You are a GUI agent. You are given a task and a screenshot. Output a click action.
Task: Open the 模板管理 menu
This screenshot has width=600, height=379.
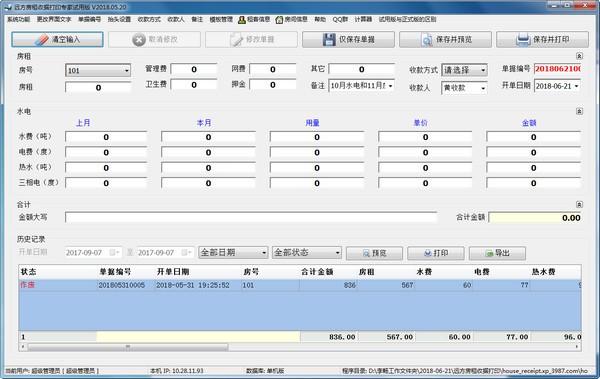[221, 20]
